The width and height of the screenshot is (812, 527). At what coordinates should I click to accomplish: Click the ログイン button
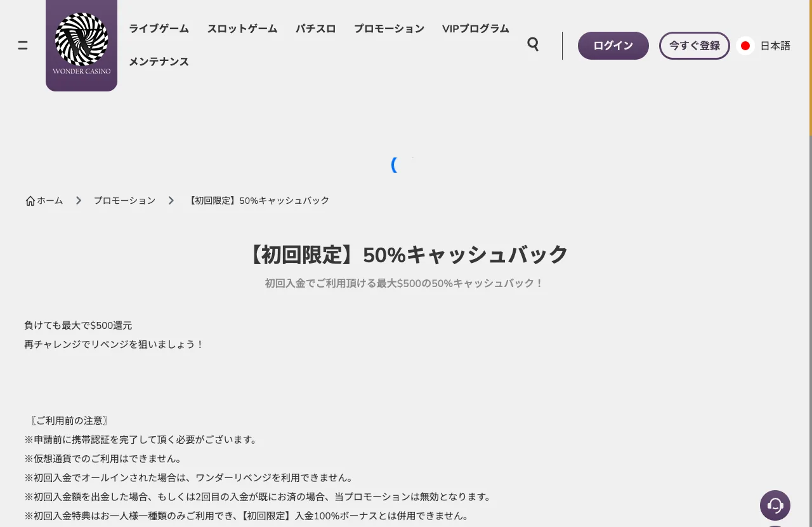click(x=613, y=46)
